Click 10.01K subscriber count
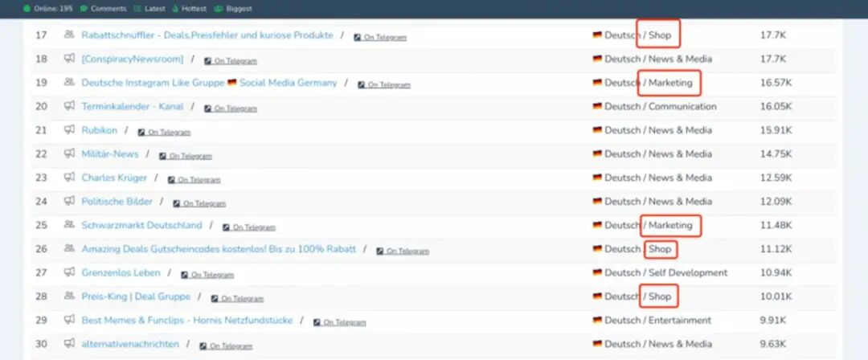The image size is (868, 360). pos(776,297)
